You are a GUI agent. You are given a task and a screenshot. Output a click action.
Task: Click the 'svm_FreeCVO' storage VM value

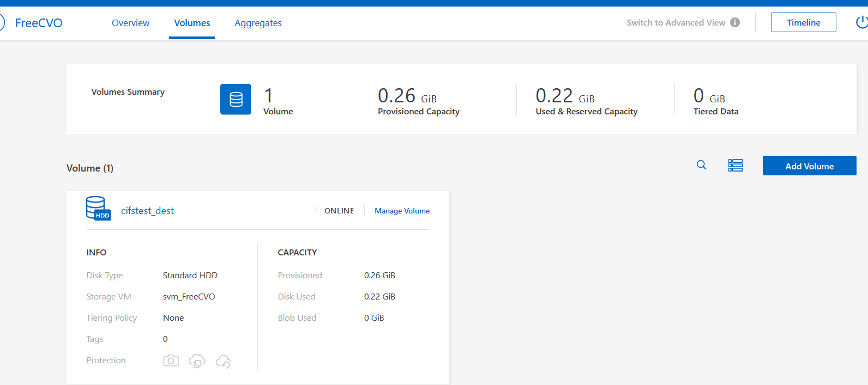coord(189,297)
